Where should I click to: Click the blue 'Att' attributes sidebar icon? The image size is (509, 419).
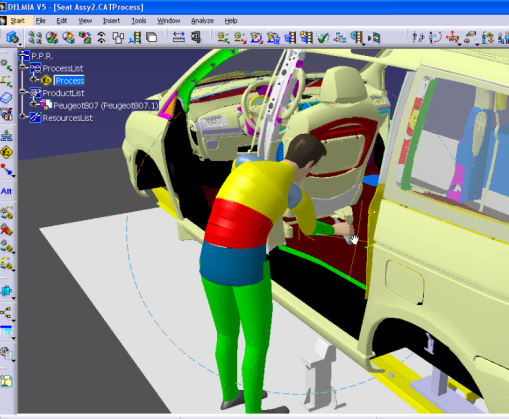pyautogui.click(x=6, y=191)
